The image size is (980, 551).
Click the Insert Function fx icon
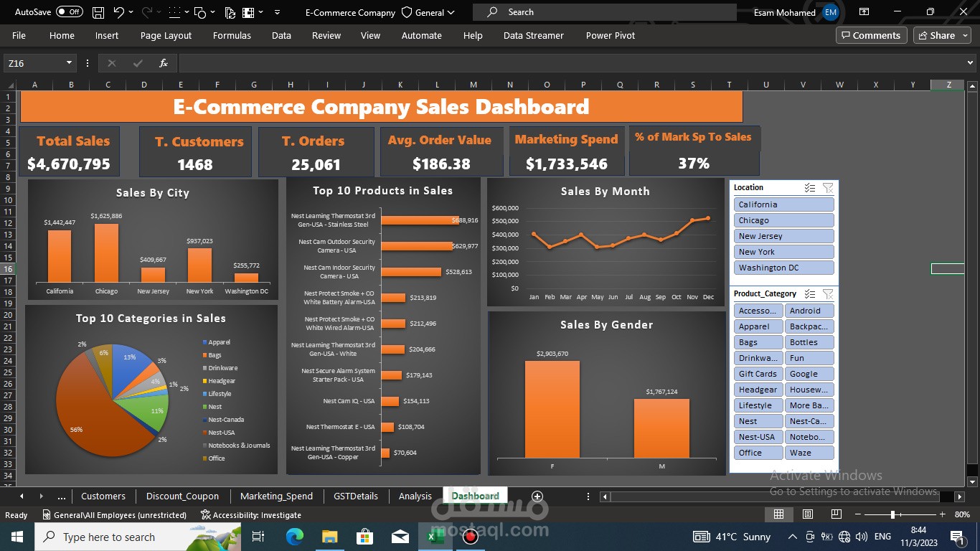point(164,63)
